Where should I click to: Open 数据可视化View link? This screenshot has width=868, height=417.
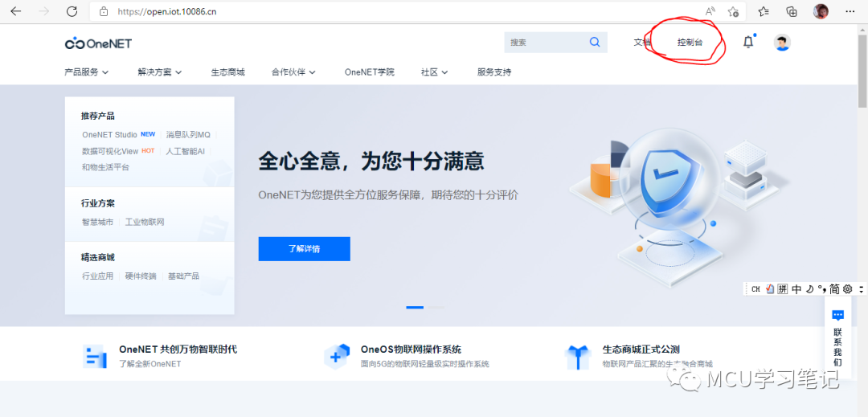pyautogui.click(x=110, y=151)
